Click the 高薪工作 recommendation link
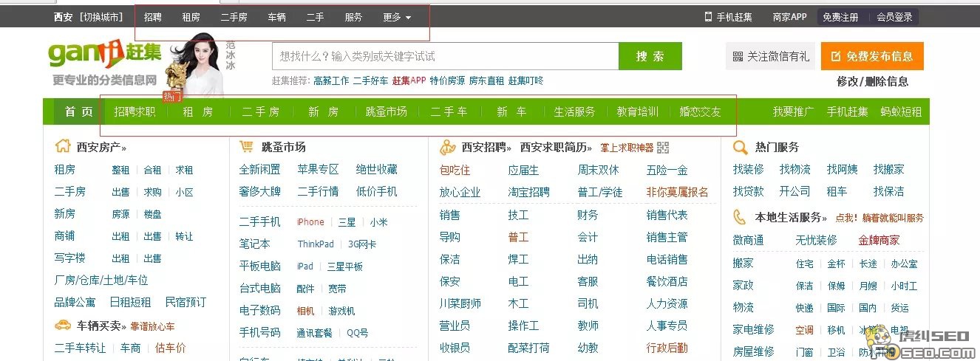 331,81
